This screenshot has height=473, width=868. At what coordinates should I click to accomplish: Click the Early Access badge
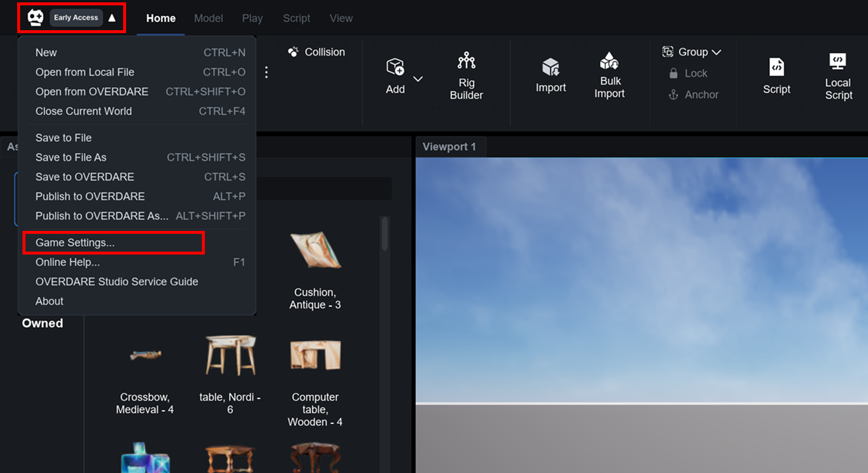76,18
